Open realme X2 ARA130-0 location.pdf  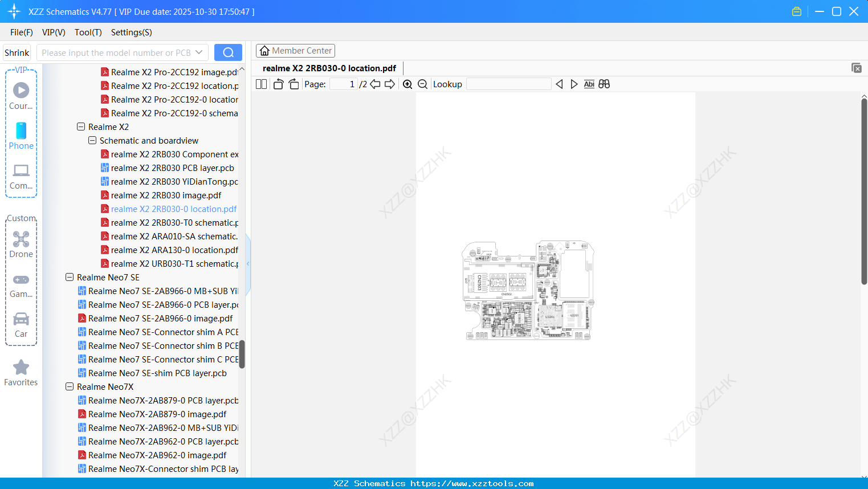[x=170, y=250]
